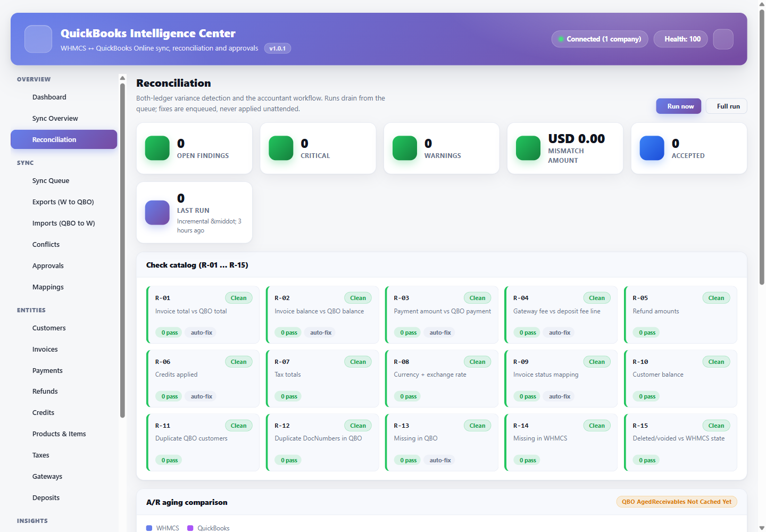Click the green Open Findings icon
766x532 pixels.
click(x=157, y=148)
